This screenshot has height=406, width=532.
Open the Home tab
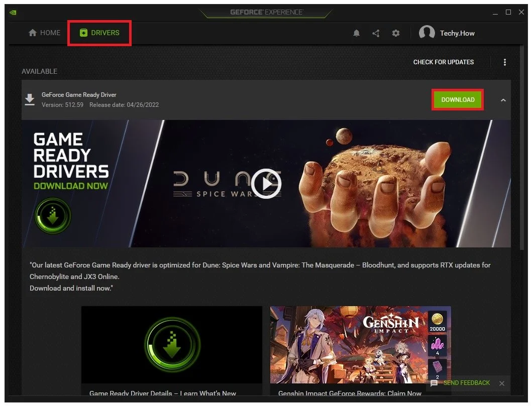coord(44,33)
